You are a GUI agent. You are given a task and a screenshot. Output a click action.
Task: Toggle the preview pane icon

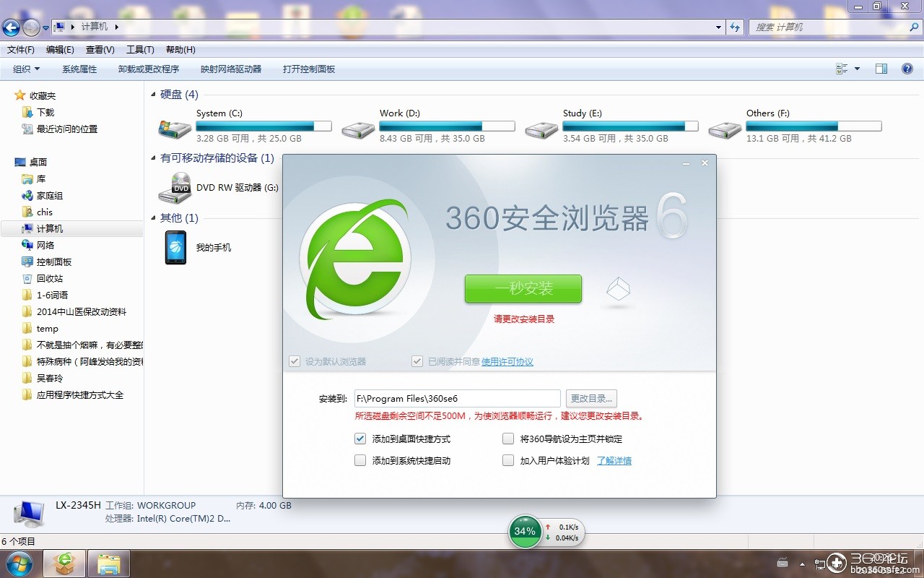click(881, 69)
